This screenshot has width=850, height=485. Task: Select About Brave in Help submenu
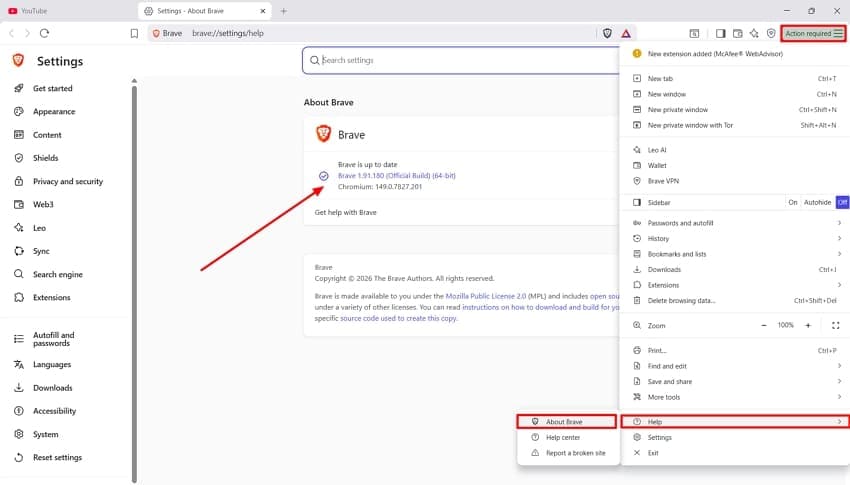click(567, 422)
